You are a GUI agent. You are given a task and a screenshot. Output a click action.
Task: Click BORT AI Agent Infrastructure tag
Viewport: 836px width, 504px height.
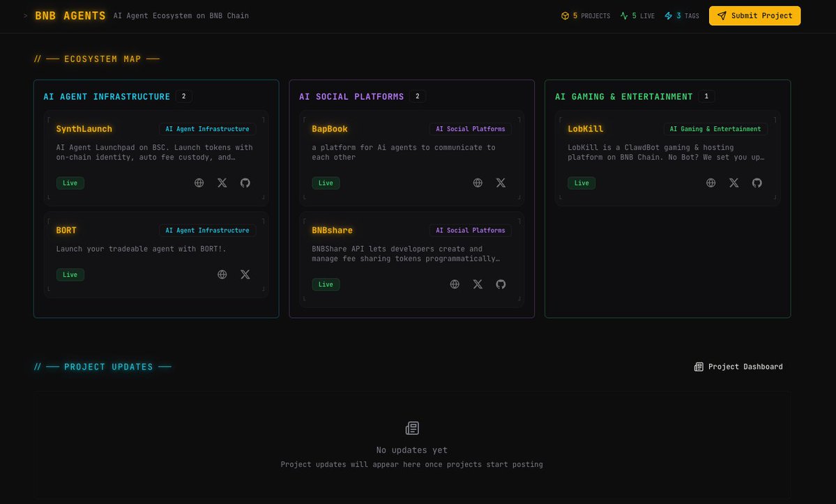[x=207, y=230]
